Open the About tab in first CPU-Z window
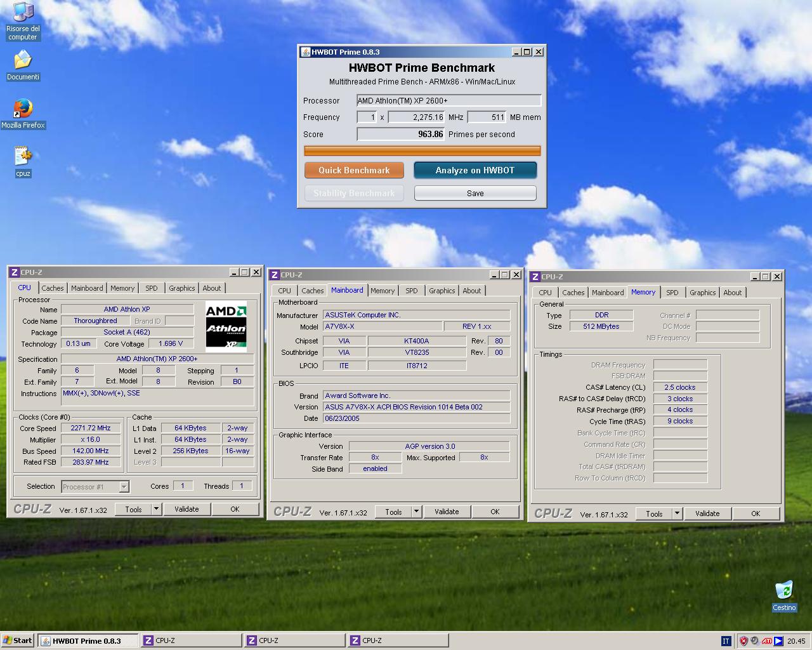Image resolution: width=812 pixels, height=650 pixels. (212, 288)
